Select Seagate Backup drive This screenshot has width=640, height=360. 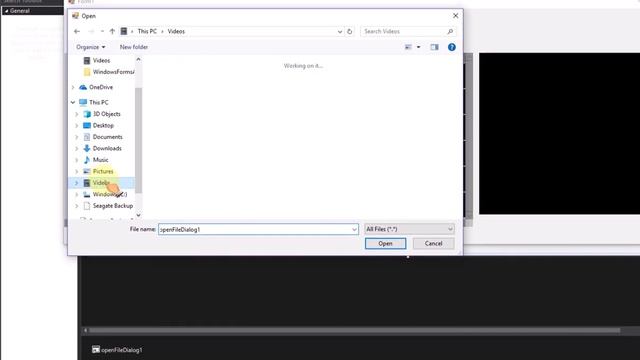[x=113, y=206]
